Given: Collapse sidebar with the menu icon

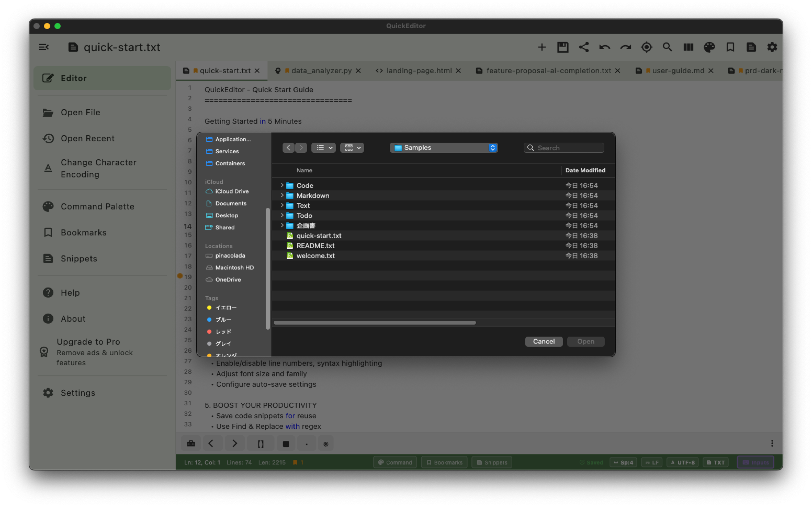Looking at the screenshot, I should [44, 47].
